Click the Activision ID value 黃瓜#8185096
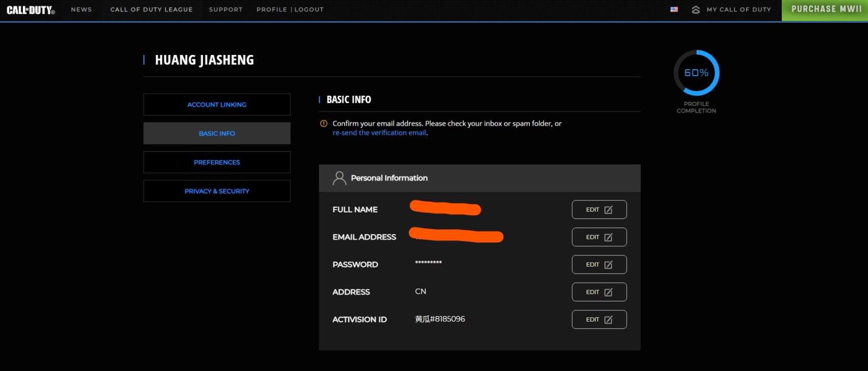This screenshot has width=868, height=371. pyautogui.click(x=440, y=319)
